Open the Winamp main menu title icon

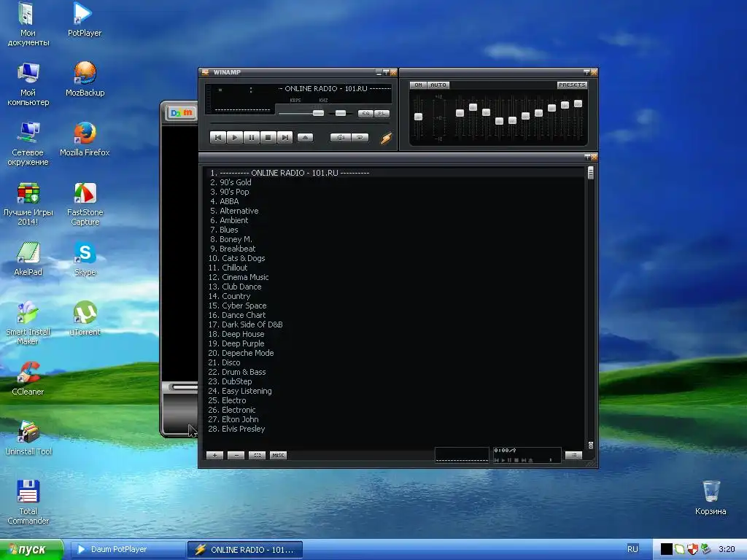point(205,72)
